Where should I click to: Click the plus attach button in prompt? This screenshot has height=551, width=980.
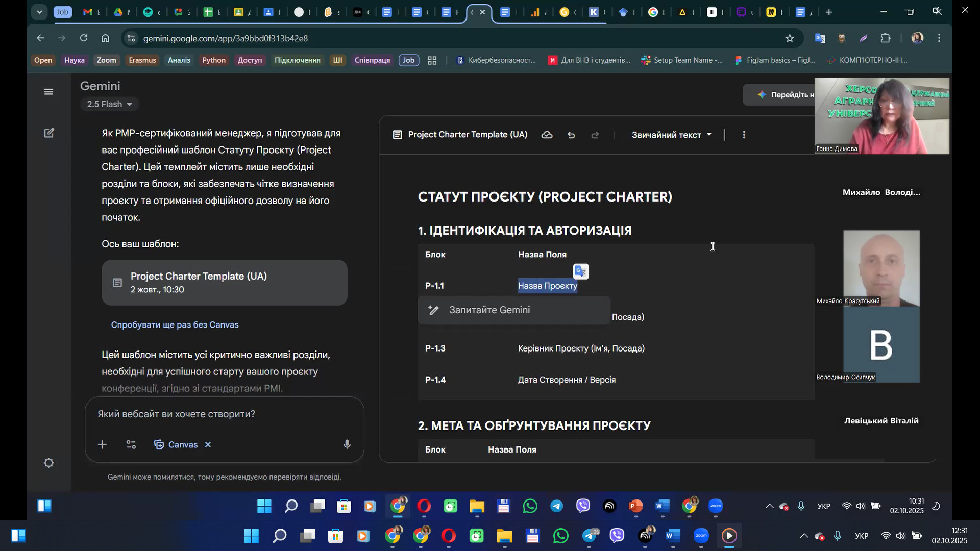102,445
